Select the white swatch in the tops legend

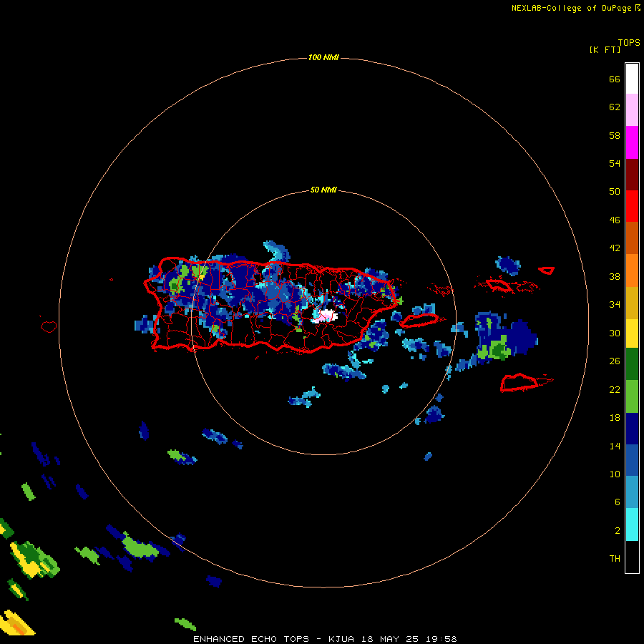(632, 79)
